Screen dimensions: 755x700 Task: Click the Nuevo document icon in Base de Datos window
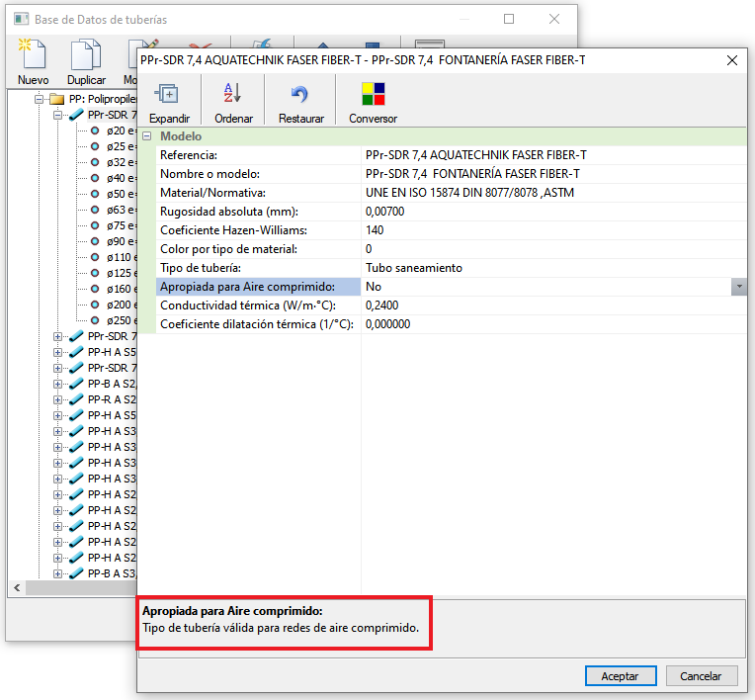33,54
